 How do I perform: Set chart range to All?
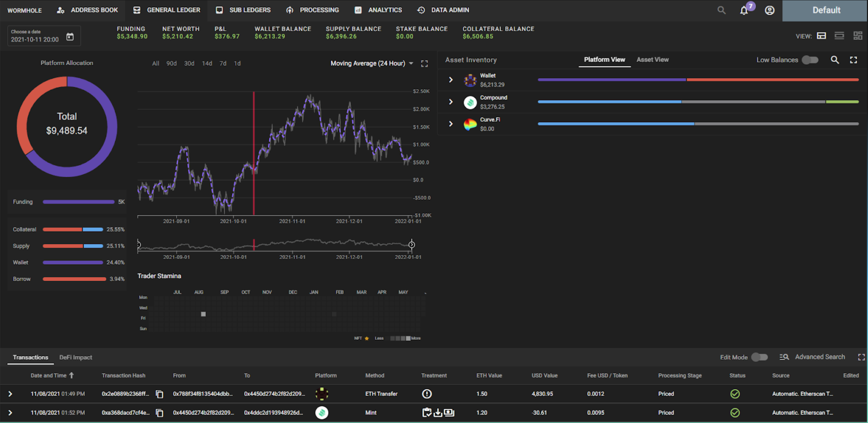(156, 63)
